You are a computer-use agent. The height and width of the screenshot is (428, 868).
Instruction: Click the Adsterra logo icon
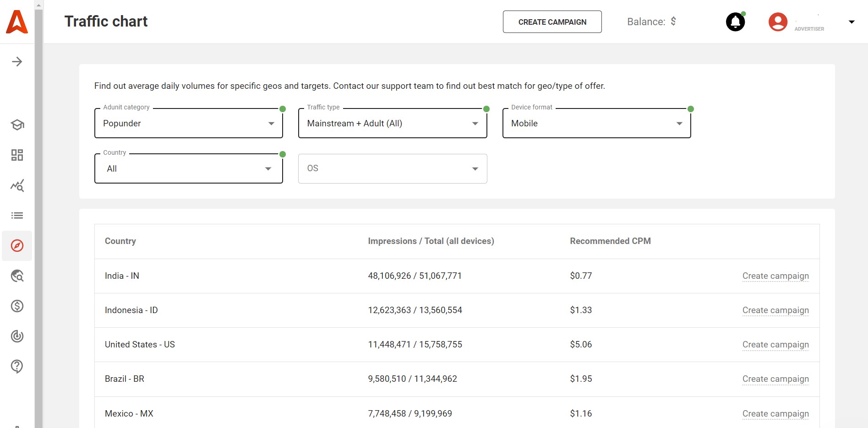tap(17, 22)
